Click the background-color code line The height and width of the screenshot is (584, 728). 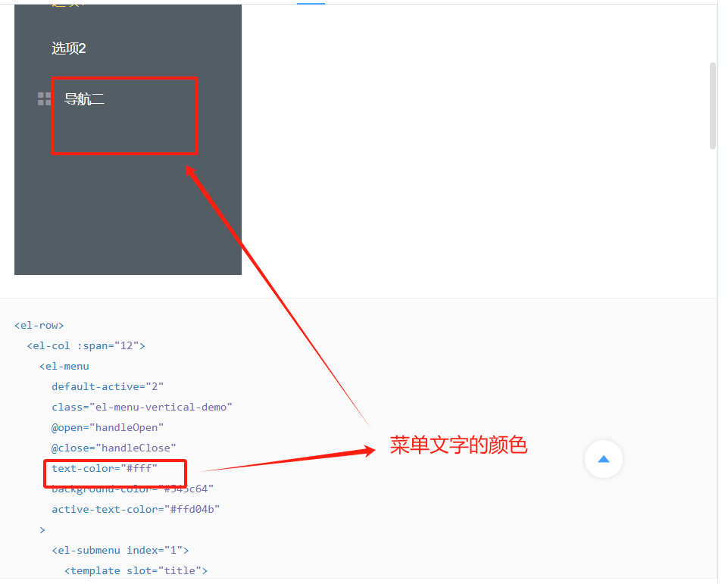134,488
